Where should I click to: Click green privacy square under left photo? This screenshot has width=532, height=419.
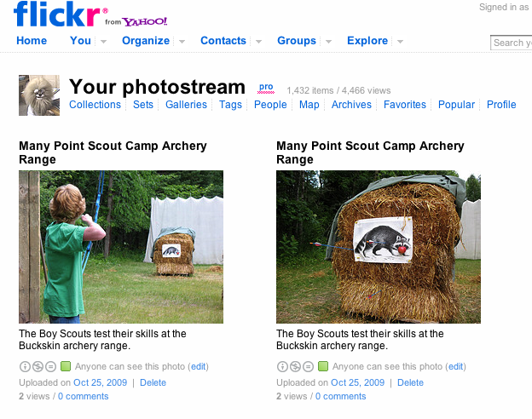66,366
